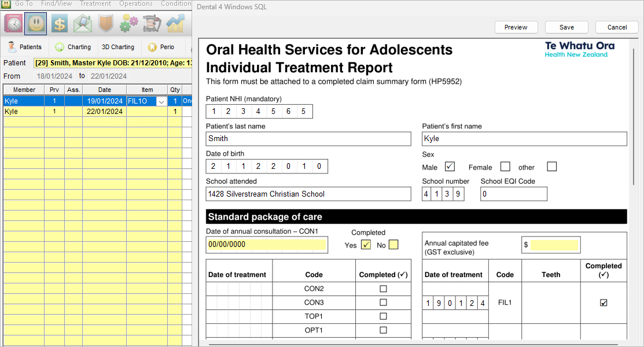Open the appointment book clock icon
Image resolution: width=644 pixels, height=347 pixels.
click(x=13, y=23)
